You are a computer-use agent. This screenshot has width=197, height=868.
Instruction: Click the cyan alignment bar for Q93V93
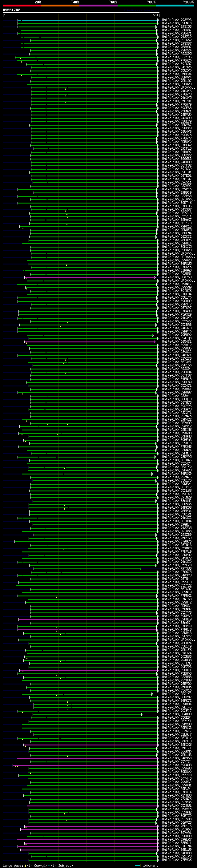[x=88, y=20]
